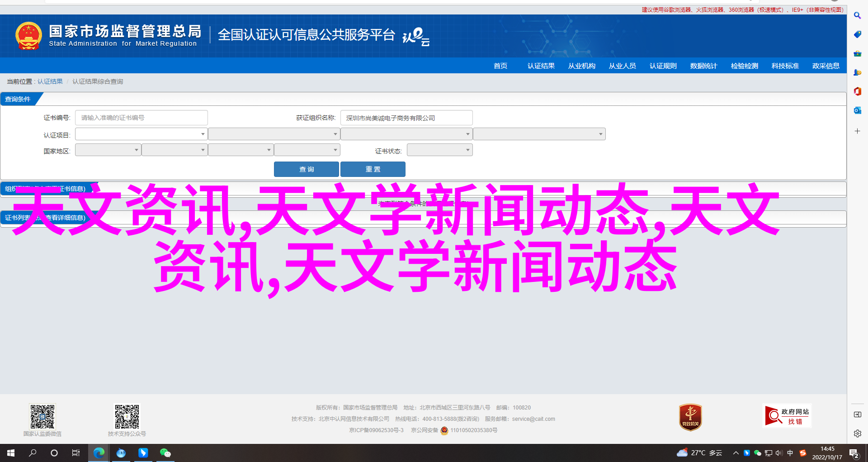Click the national emblem logo in the header
This screenshot has height=462, width=868.
coord(28,36)
